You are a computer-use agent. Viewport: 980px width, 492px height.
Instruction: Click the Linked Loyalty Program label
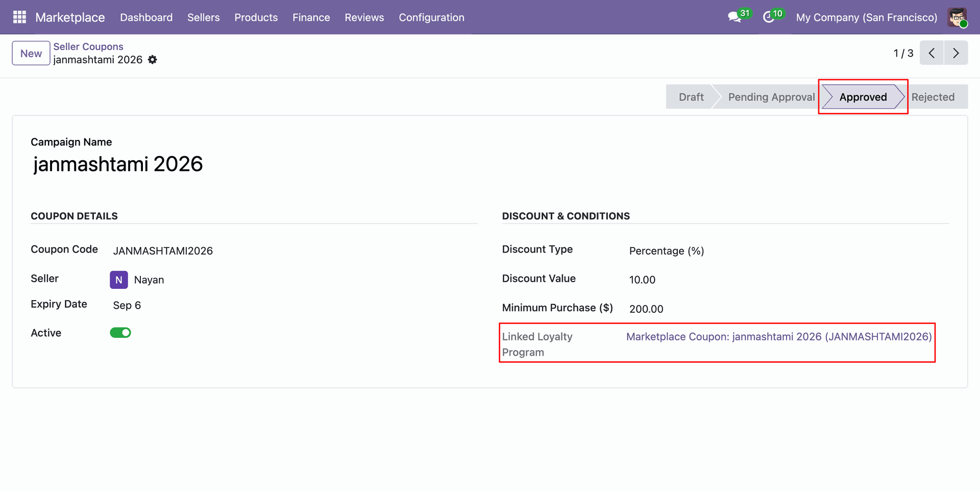(537, 345)
